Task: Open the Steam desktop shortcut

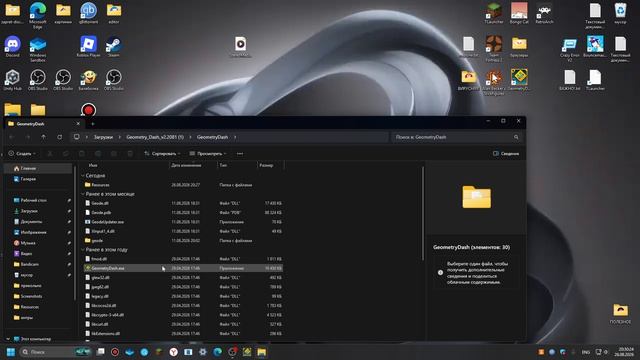Action: (x=113, y=47)
